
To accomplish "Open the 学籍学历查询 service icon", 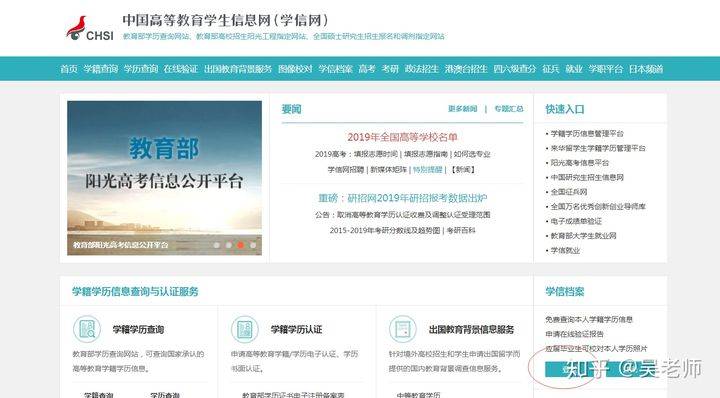I will point(87,329).
